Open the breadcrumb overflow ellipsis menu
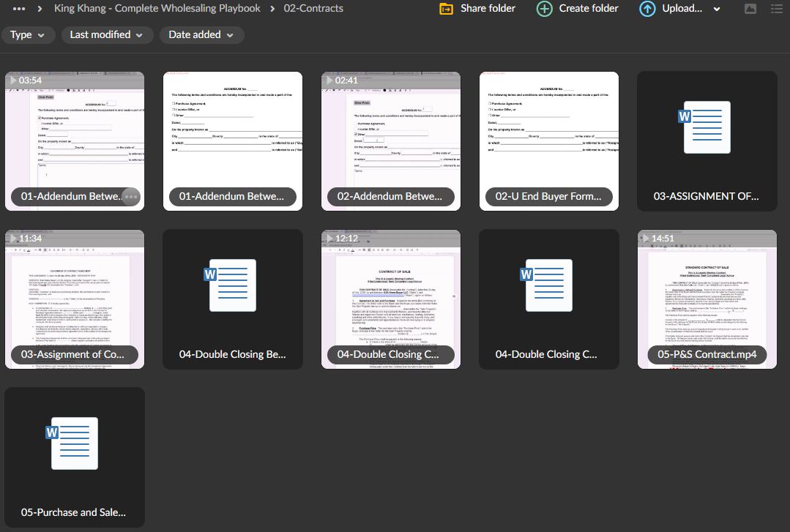Screen dimensions: 790x532 tap(18, 9)
